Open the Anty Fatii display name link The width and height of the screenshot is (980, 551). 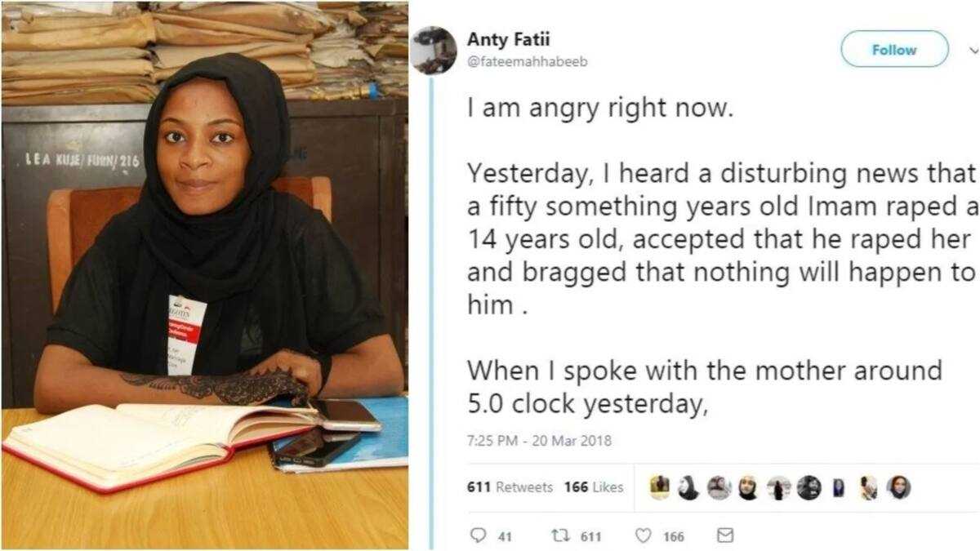tap(498, 38)
